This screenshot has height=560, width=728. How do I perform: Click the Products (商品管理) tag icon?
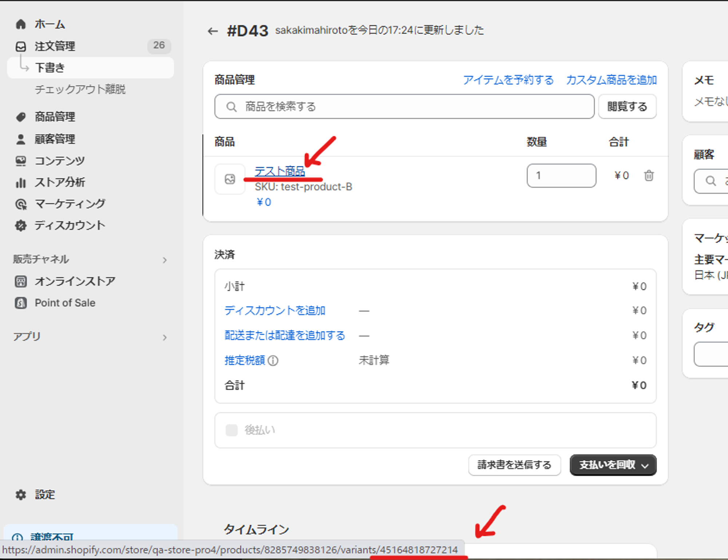[x=21, y=117]
